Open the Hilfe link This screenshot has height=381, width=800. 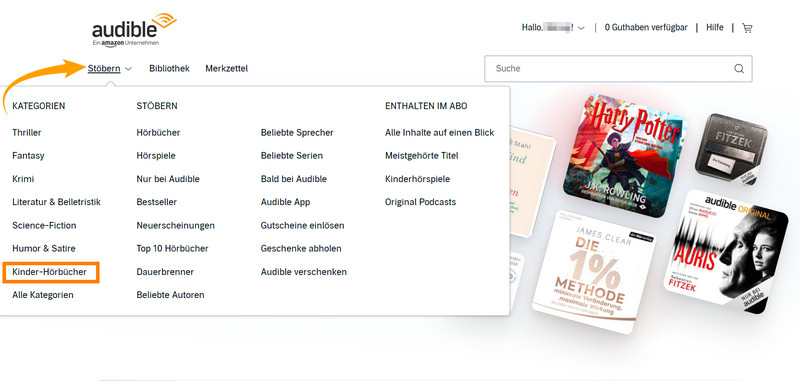[x=715, y=28]
